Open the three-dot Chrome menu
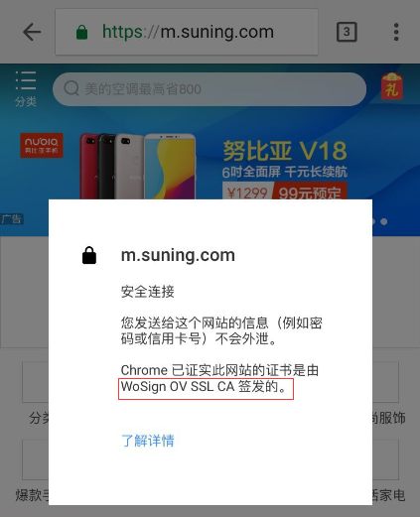 (x=396, y=32)
